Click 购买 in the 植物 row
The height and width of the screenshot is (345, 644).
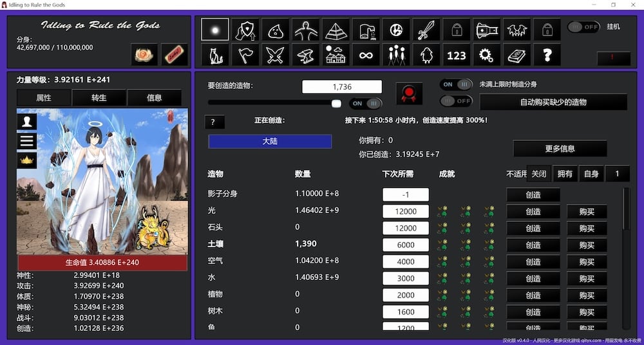click(x=587, y=295)
